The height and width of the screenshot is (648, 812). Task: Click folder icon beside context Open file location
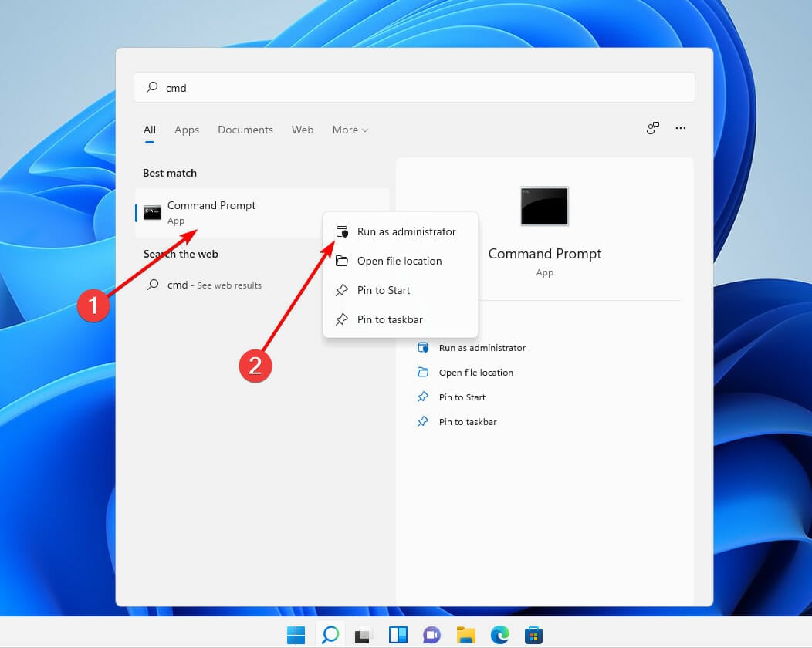click(342, 261)
